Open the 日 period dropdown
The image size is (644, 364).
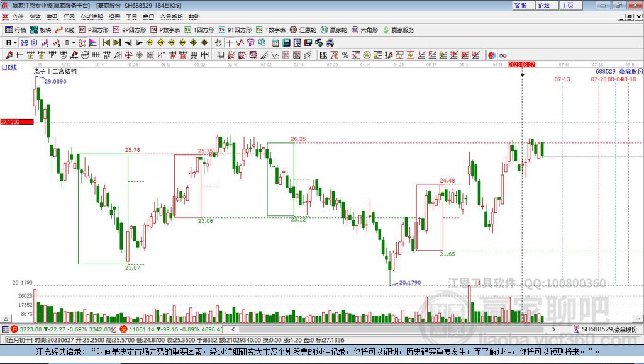click(11, 43)
